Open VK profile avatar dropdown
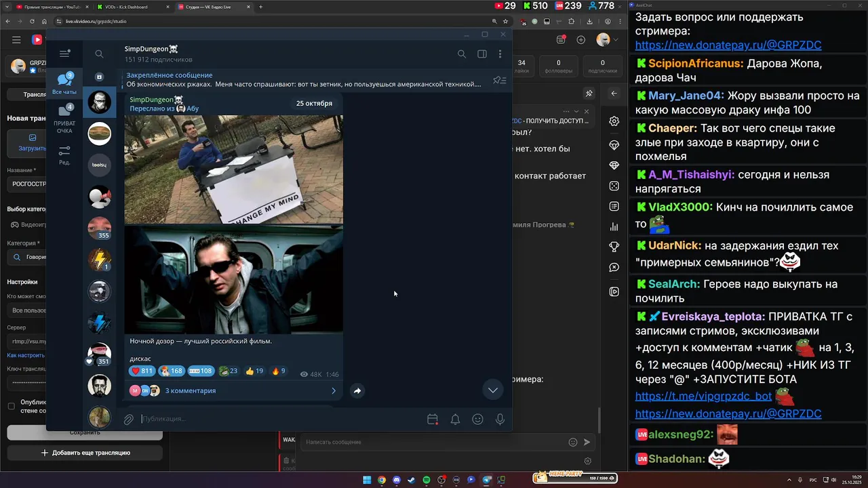 click(607, 40)
